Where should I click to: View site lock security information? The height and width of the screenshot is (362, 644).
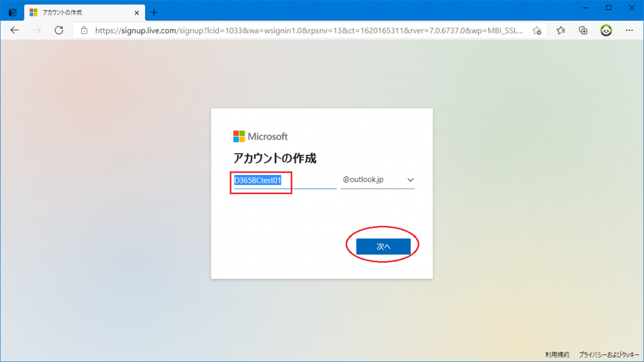point(84,30)
